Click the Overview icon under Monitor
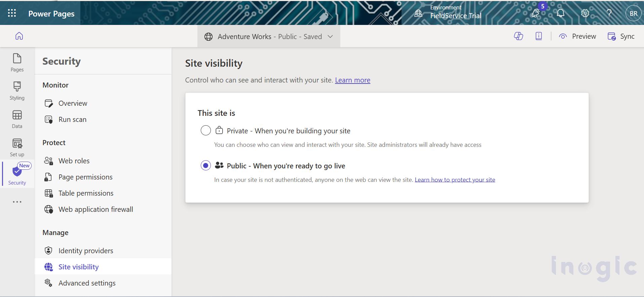This screenshot has width=644, height=297. 49,103
